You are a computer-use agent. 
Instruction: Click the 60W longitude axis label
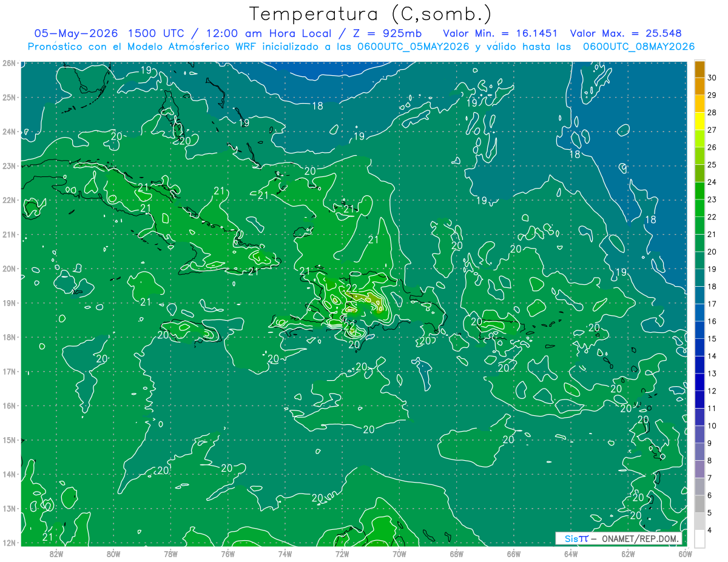click(x=685, y=554)
